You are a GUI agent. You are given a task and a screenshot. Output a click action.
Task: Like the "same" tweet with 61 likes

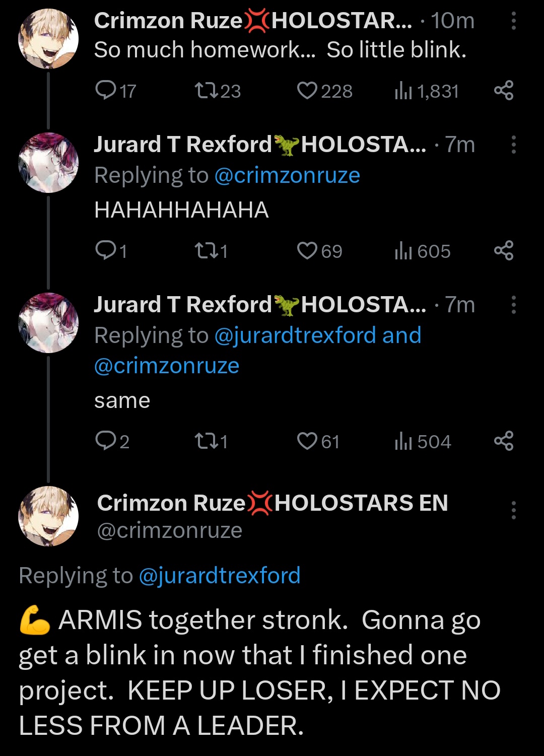(x=307, y=441)
